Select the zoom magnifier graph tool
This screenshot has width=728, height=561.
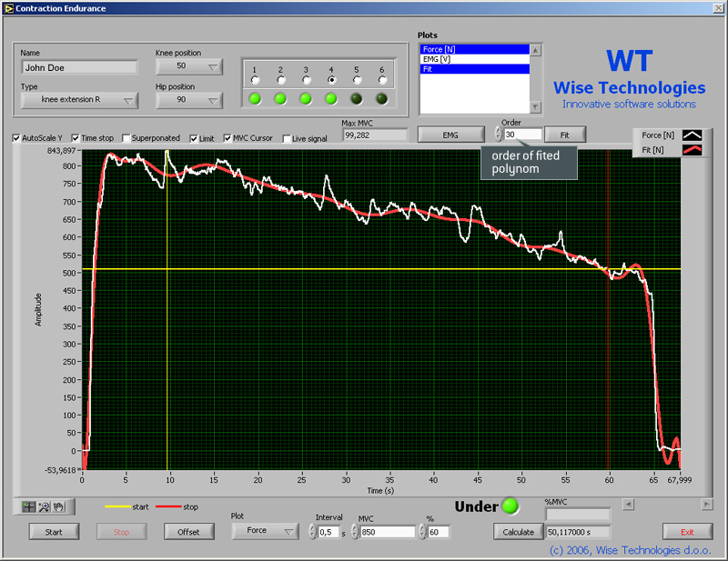[44, 506]
